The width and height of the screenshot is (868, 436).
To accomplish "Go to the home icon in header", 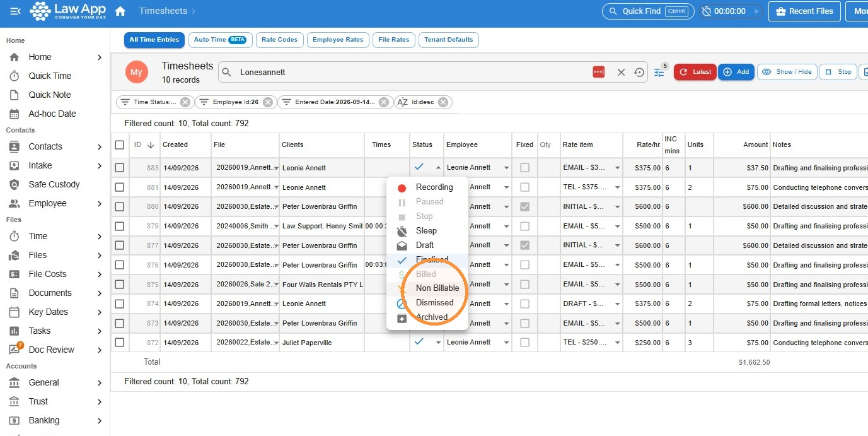I will (120, 11).
